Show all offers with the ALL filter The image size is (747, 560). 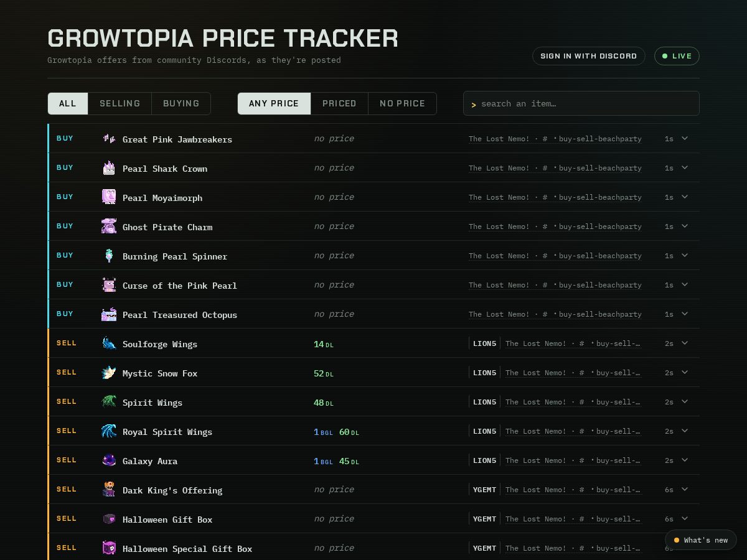pos(68,103)
